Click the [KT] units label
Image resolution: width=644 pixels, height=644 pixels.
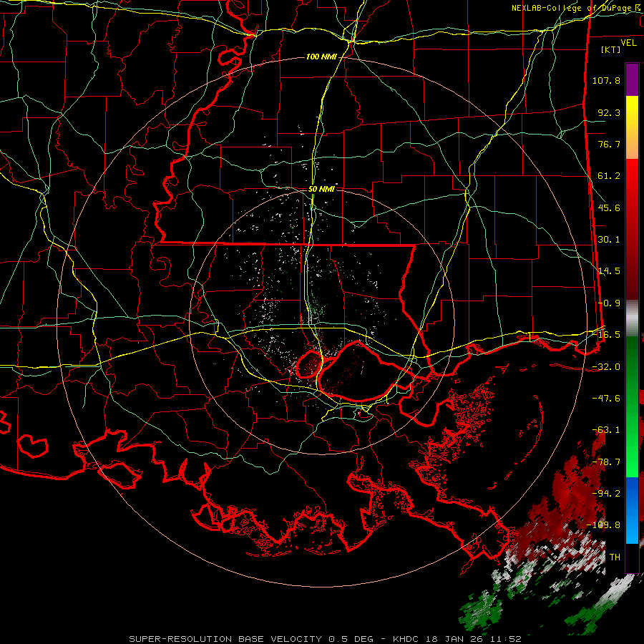click(611, 49)
